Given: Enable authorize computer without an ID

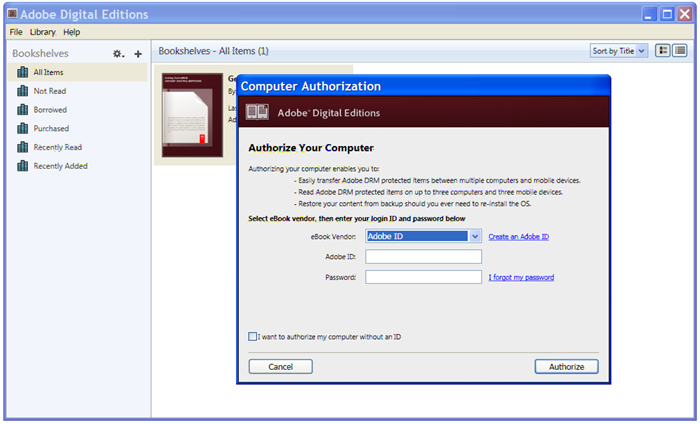Looking at the screenshot, I should [x=253, y=337].
